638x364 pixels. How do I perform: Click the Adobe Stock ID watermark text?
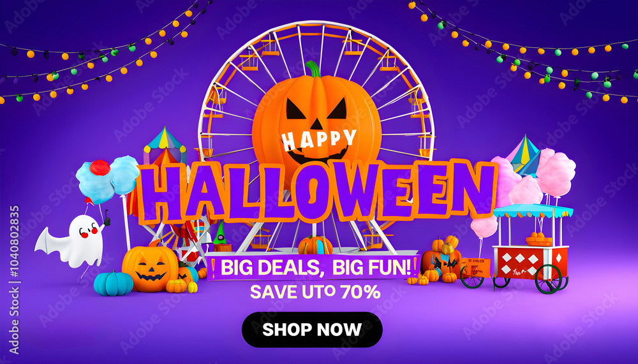14,280
